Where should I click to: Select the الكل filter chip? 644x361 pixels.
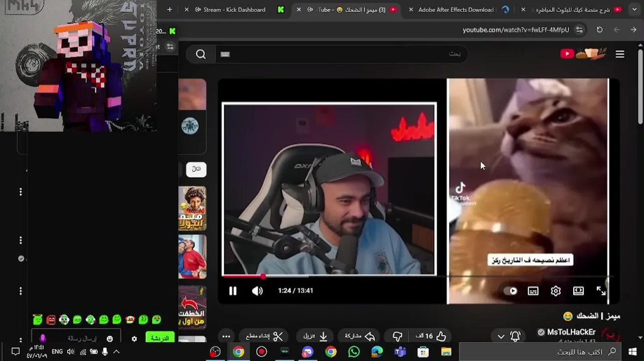(x=196, y=169)
